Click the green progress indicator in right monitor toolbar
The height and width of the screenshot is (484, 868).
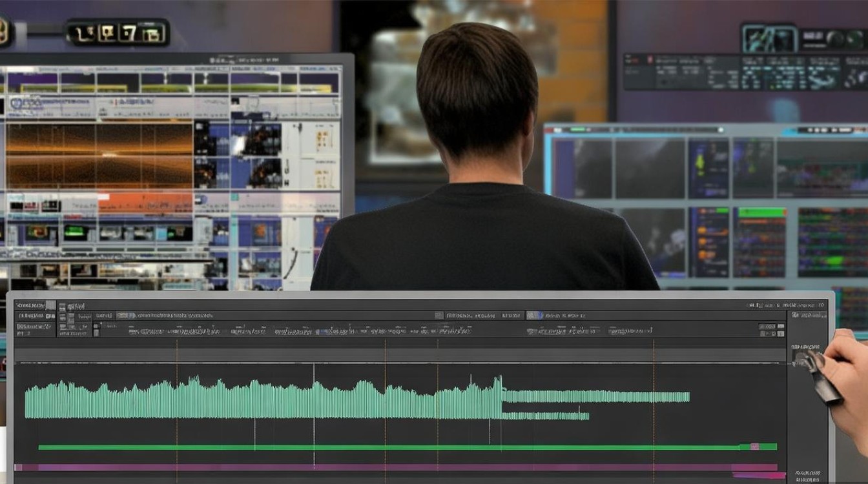coord(576,130)
